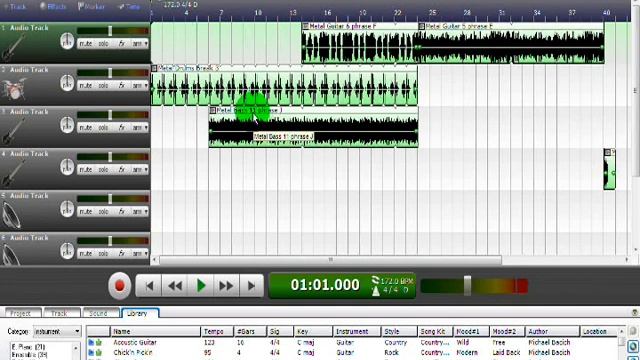Open the fx panel for track 1
Viewport: 640px width, 360px height.
(x=121, y=43)
